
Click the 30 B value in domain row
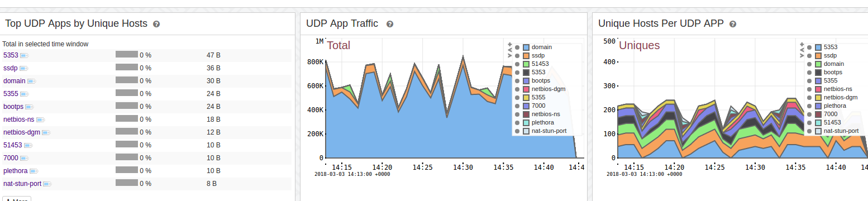point(213,81)
